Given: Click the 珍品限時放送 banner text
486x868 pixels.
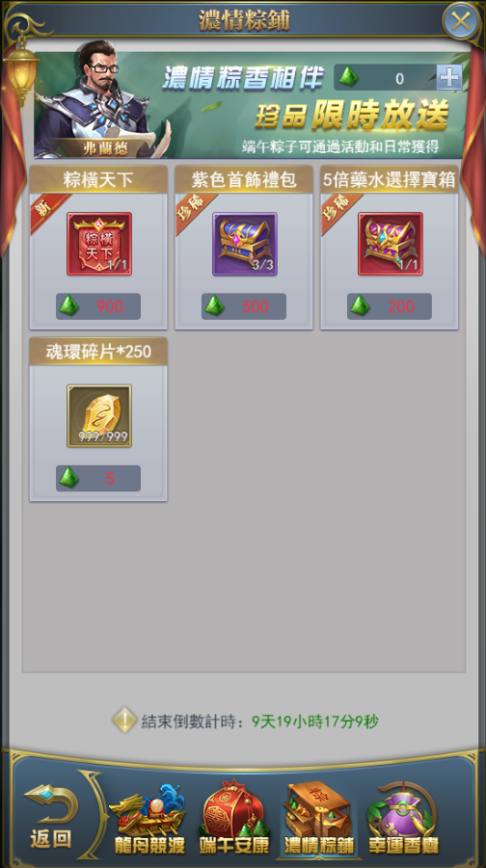Looking at the screenshot, I should point(351,116).
